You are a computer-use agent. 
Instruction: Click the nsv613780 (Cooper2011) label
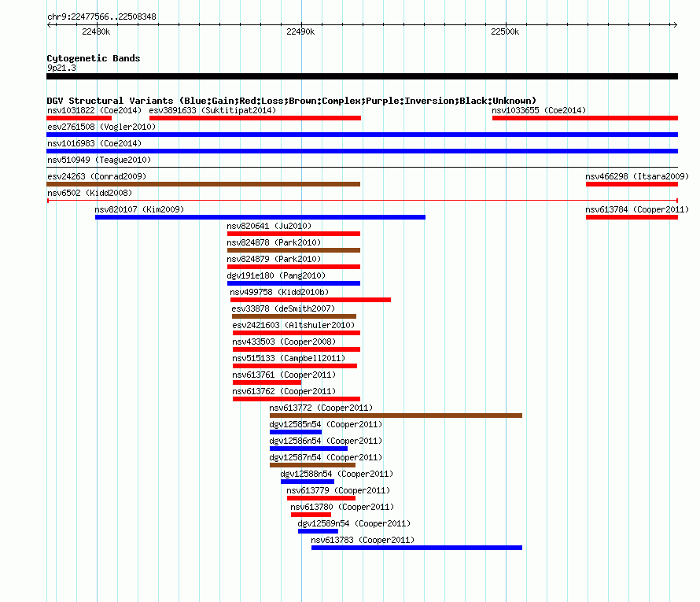(x=342, y=507)
